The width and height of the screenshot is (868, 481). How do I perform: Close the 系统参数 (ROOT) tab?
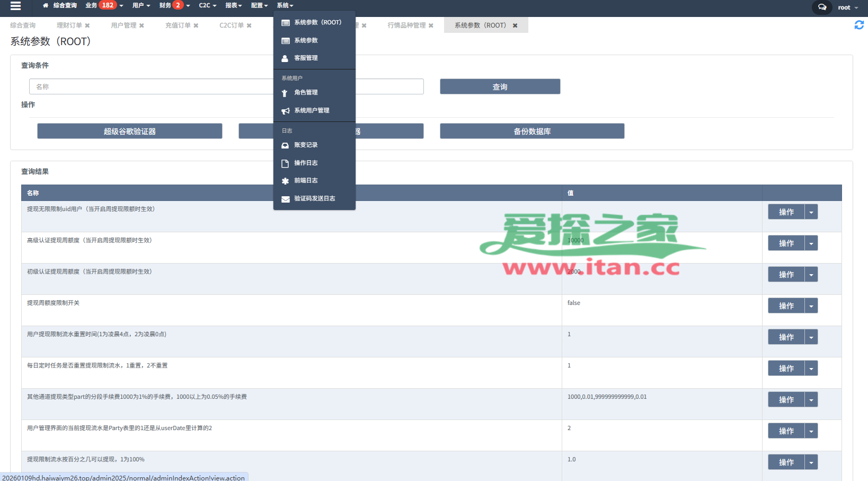[515, 25]
